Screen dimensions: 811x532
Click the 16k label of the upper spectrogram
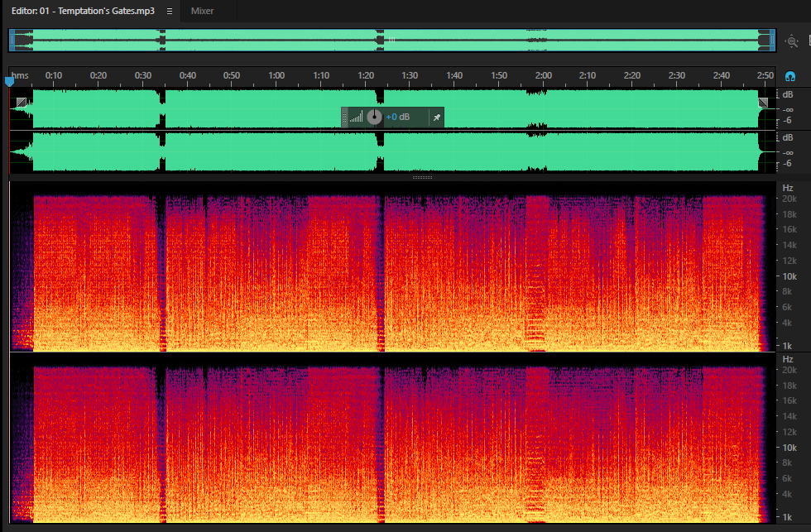789,229
